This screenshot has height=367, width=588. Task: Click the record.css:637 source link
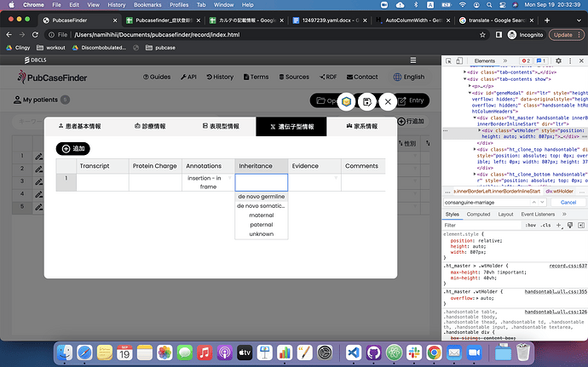[x=568, y=266]
